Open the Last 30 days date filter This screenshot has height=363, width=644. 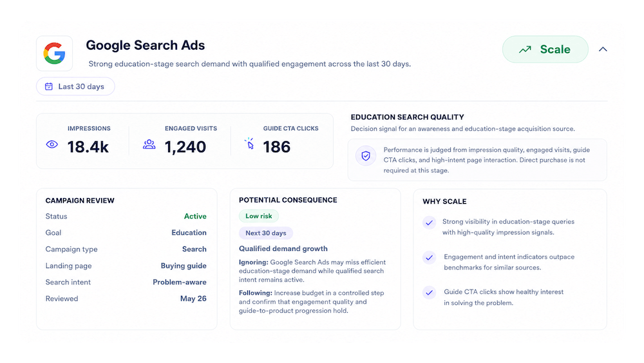75,86
